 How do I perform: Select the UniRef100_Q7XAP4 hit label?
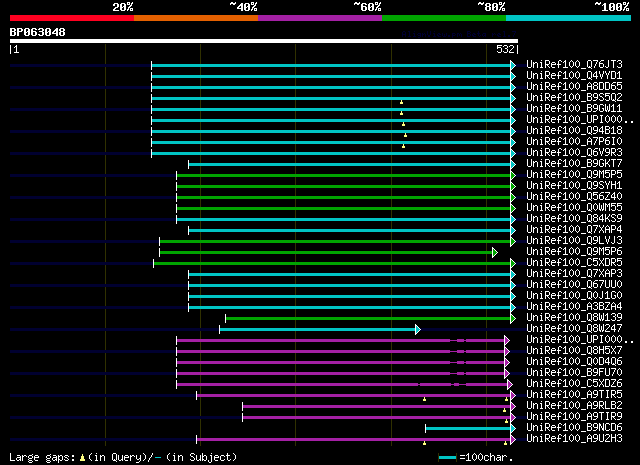point(574,229)
